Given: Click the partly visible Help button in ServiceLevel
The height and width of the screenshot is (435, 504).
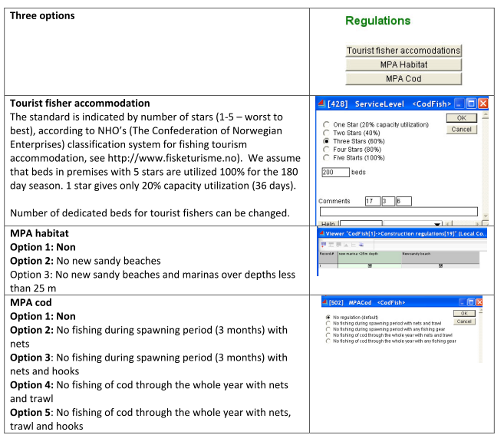Looking at the screenshot, I should 328,223.
